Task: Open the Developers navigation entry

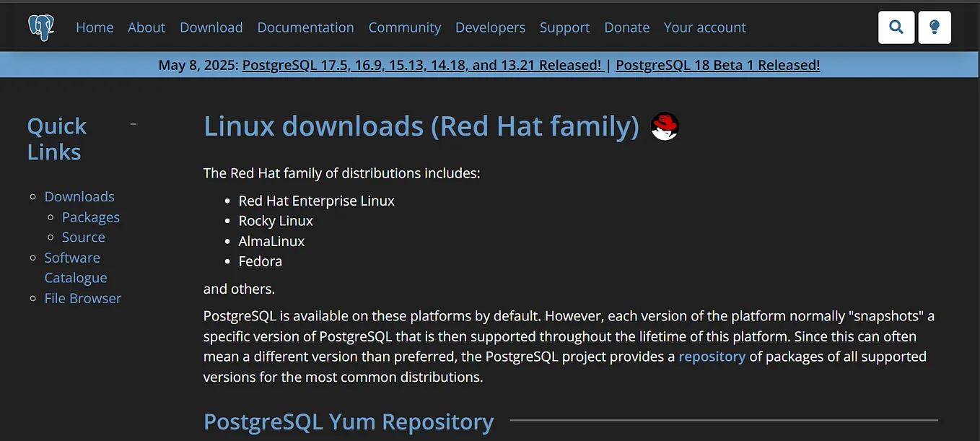Action: point(490,27)
